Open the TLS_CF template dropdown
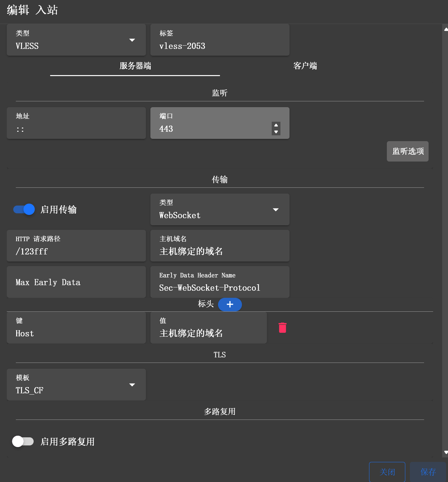Viewport: 448px width, 482px height. tap(76, 385)
